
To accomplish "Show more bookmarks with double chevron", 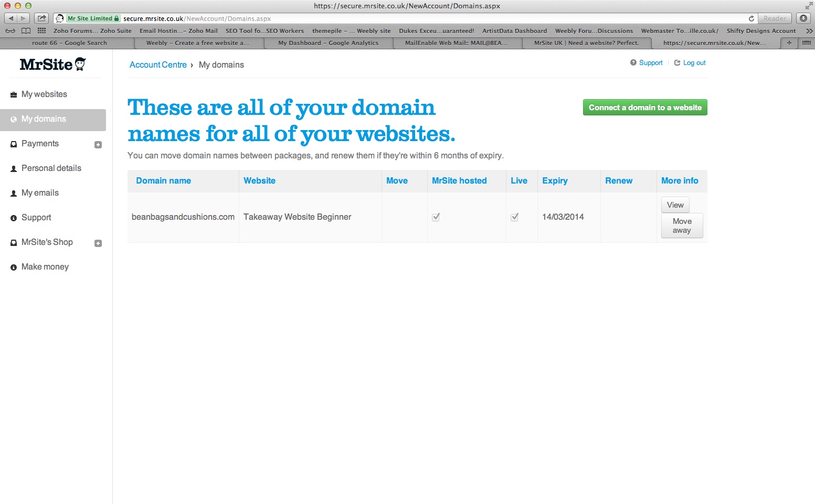I will [809, 31].
